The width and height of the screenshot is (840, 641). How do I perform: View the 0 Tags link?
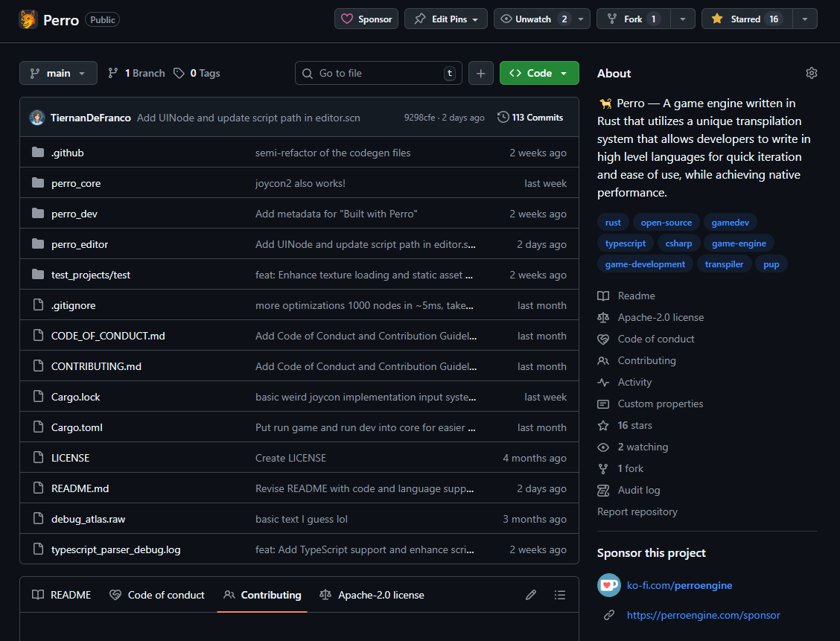(197, 73)
